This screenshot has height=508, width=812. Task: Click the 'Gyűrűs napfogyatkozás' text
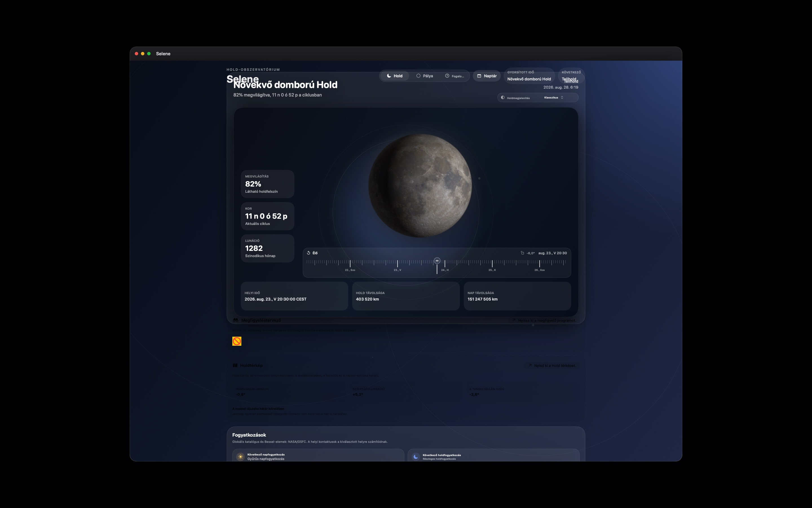click(x=266, y=459)
